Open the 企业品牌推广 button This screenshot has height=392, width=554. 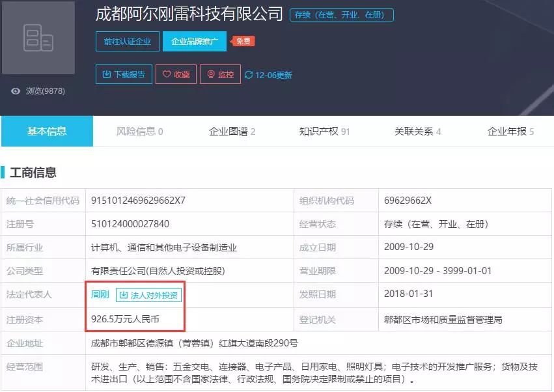tap(195, 42)
